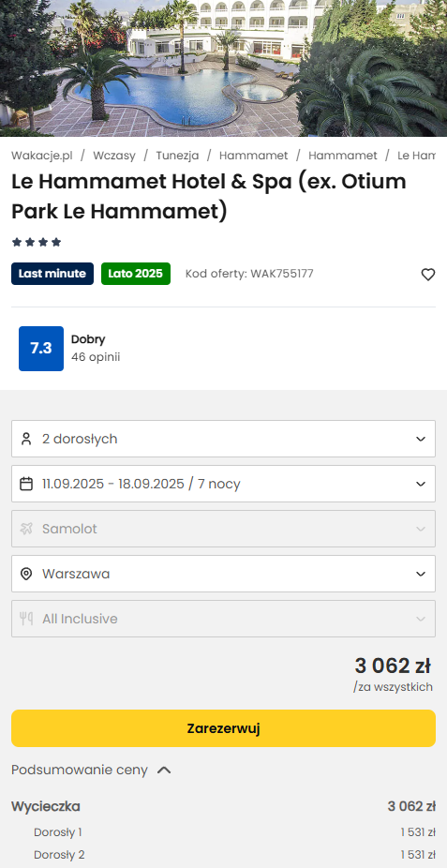Image resolution: width=447 pixels, height=868 pixels.
Task: Click the four-star hotel rating icons
Action: (37, 242)
